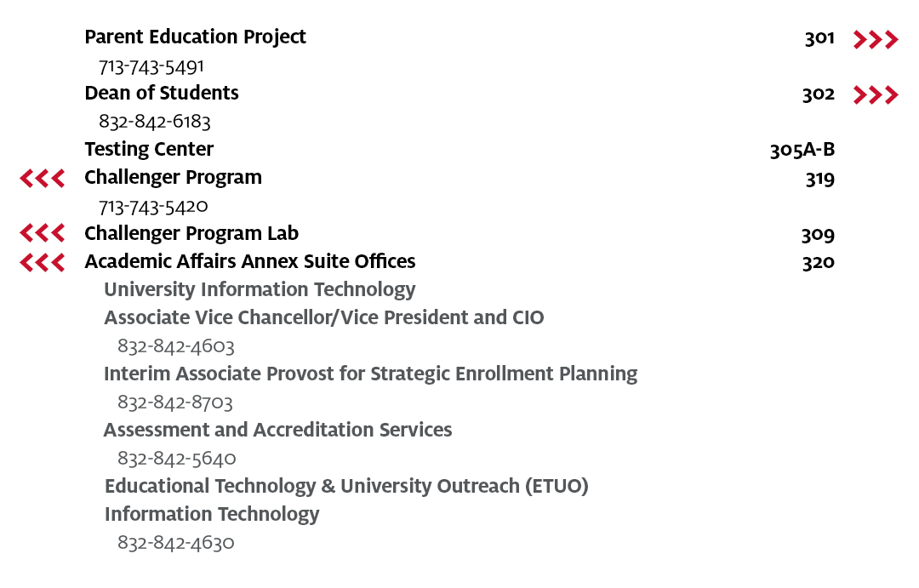The width and height of the screenshot is (919, 588).
Task: Click Dean of Students phone 832-842-6183
Action: (155, 122)
